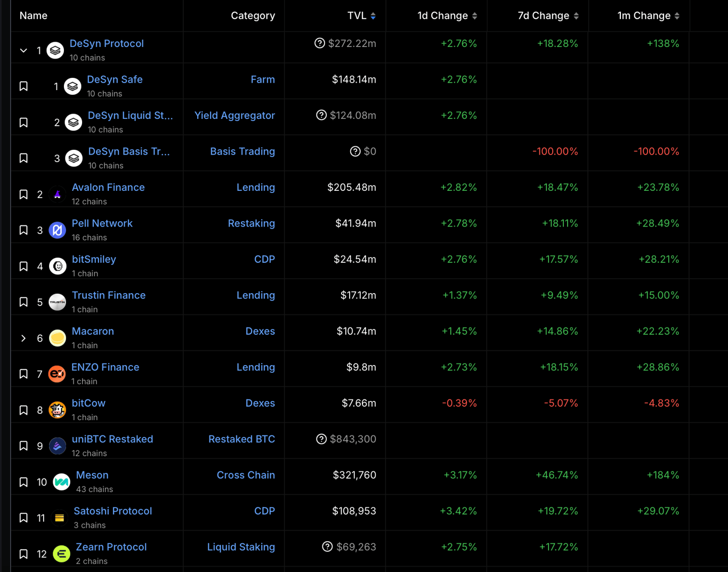The image size is (728, 572).
Task: Open Zearn Protocol link
Action: click(111, 547)
